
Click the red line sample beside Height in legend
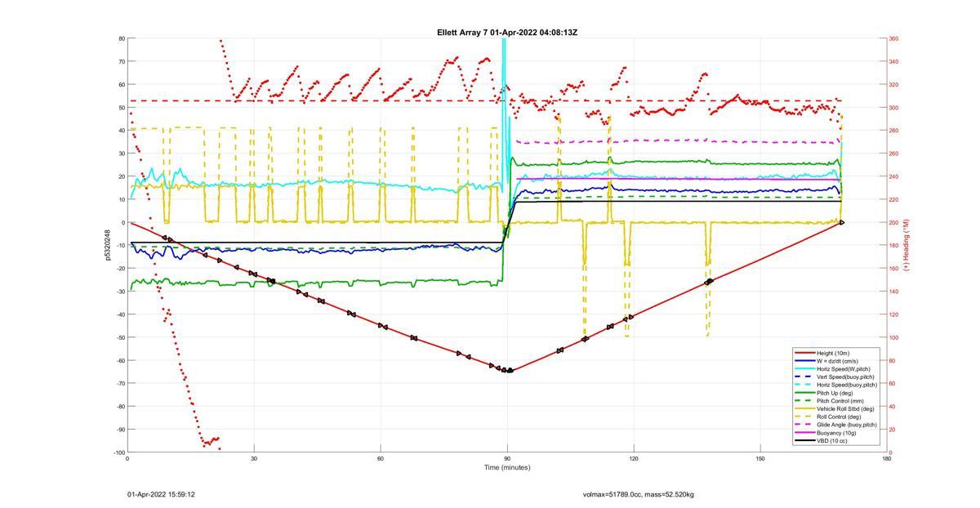[804, 353]
